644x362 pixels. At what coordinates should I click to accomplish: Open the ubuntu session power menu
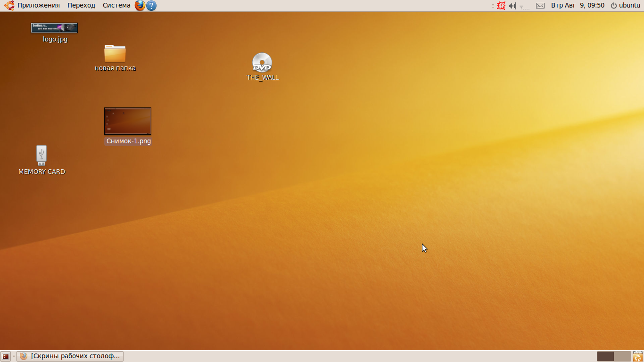point(625,5)
